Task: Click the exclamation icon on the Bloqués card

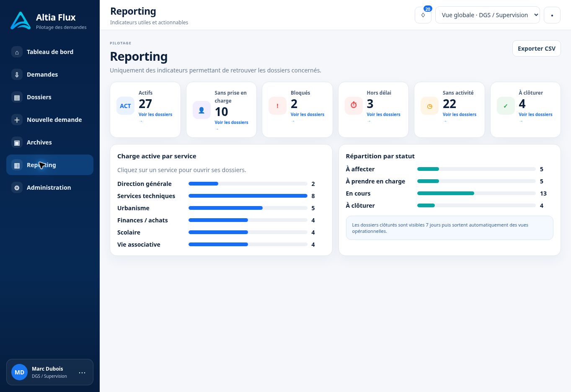Action: [277, 106]
